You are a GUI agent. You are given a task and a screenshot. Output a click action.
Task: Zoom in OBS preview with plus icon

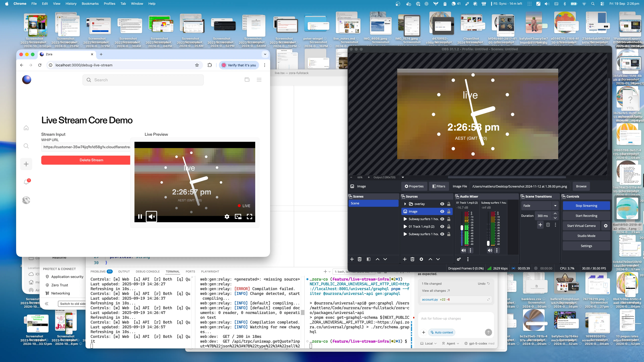(x=369, y=177)
